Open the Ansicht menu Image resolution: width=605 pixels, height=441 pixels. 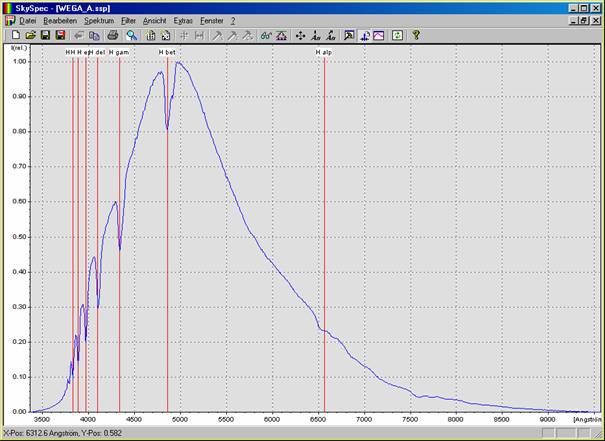[155, 20]
